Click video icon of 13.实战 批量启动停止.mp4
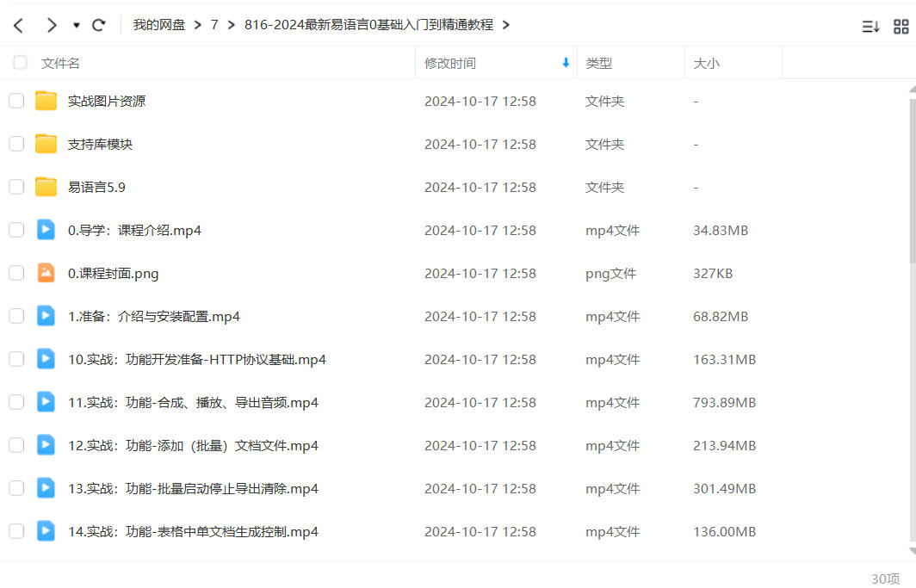Screen dimensions: 916x588 [46, 487]
